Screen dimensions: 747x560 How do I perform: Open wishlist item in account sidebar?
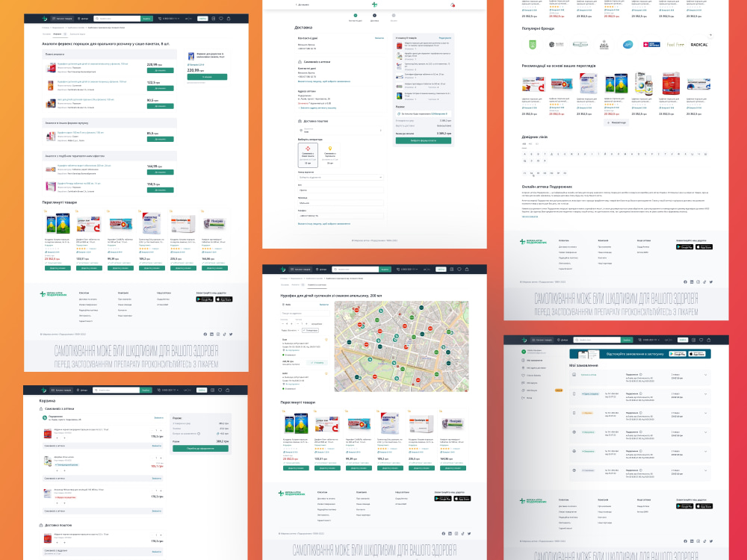click(x=530, y=376)
